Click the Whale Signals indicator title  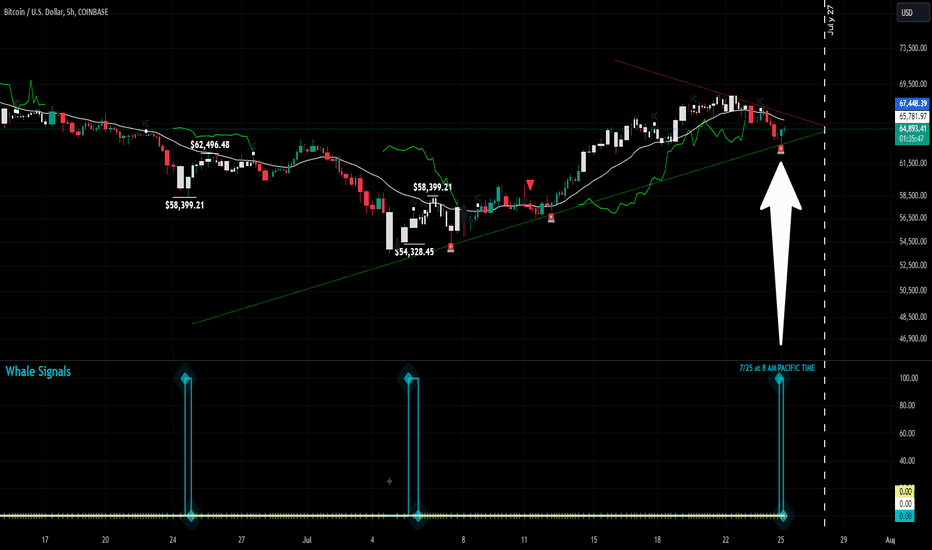tap(38, 372)
